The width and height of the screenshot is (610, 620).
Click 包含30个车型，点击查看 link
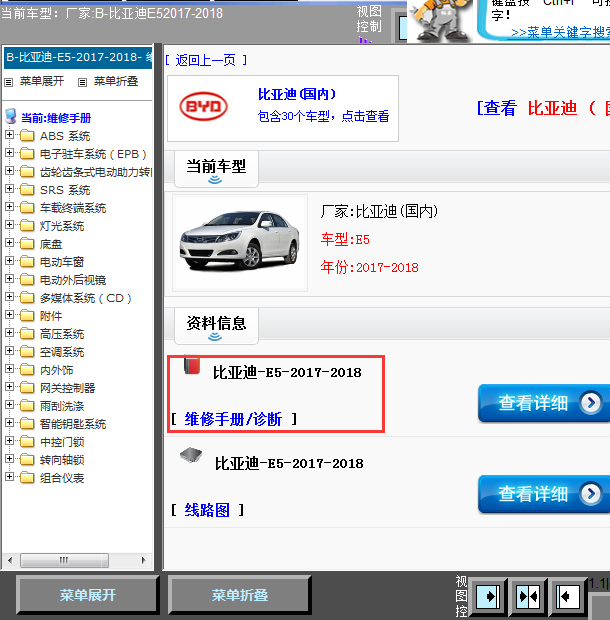click(x=323, y=116)
